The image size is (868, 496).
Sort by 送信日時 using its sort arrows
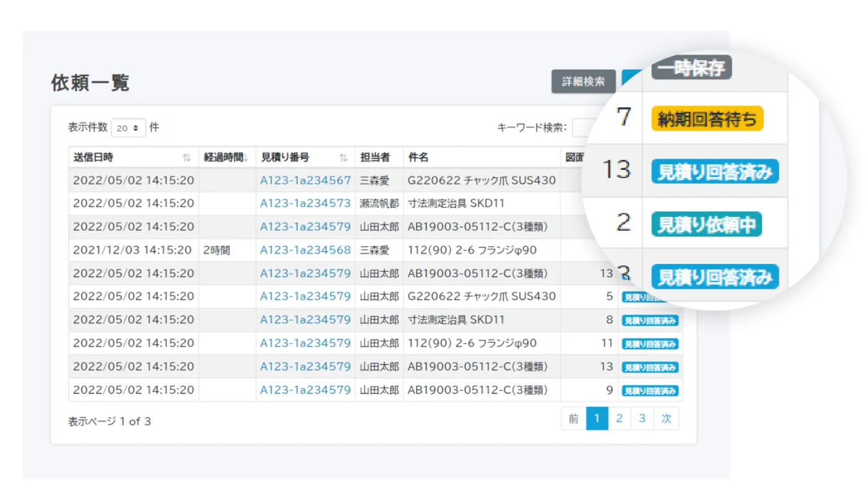[187, 158]
